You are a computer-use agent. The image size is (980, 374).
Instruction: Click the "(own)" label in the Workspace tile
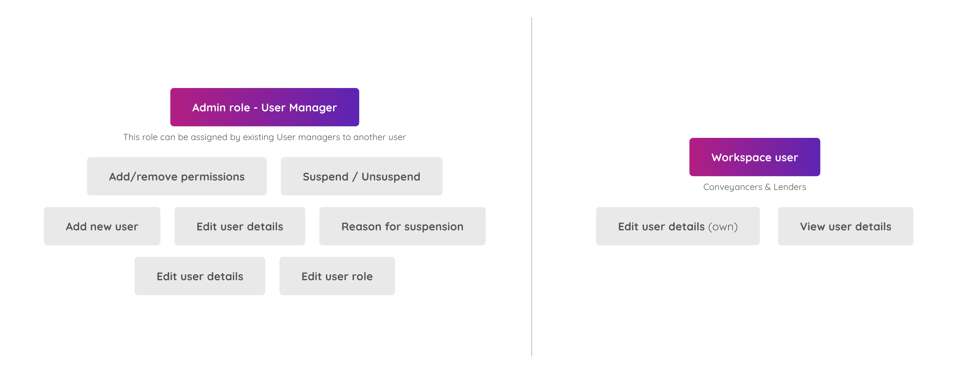(723, 227)
